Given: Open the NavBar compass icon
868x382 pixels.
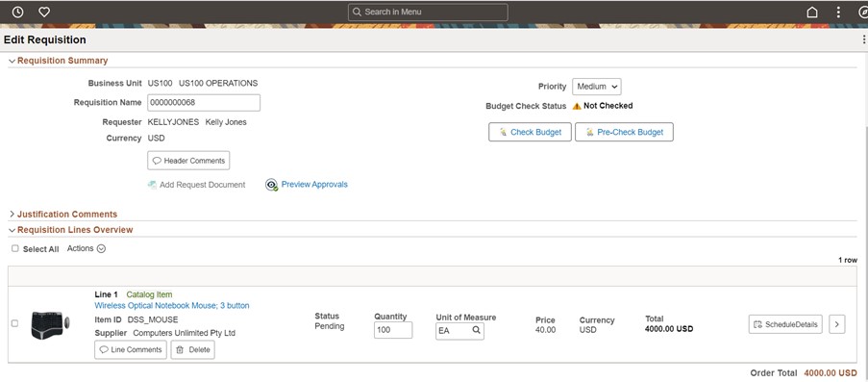Looking at the screenshot, I should point(863,12).
